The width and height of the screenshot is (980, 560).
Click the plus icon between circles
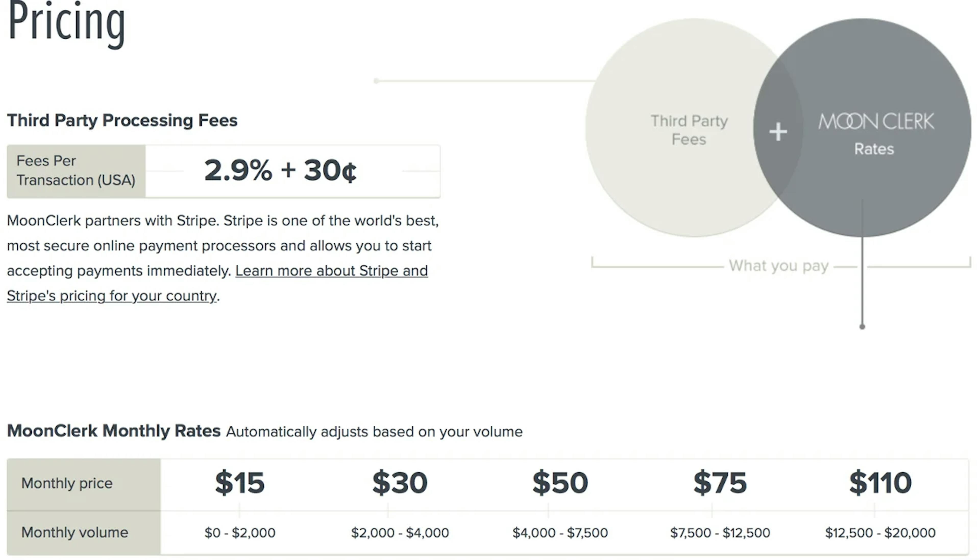coord(778,132)
